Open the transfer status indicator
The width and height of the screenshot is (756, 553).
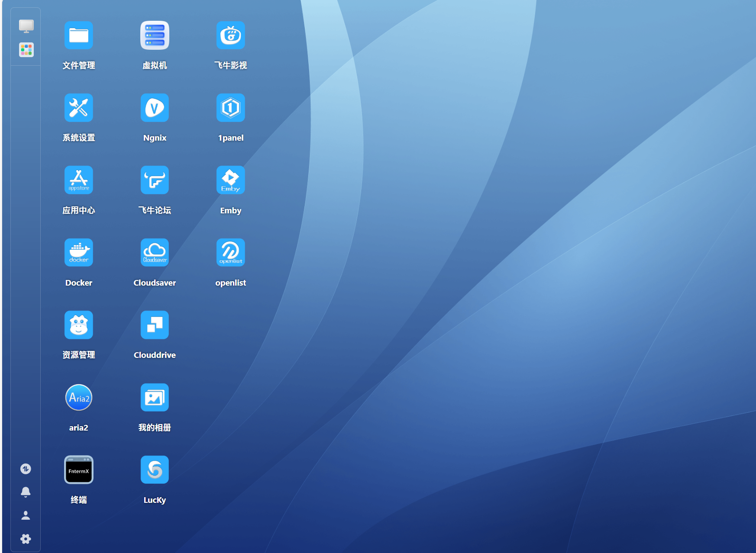pyautogui.click(x=26, y=469)
